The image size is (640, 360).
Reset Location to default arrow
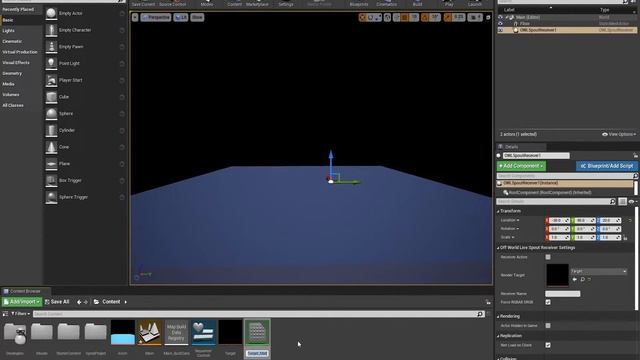coord(630,220)
